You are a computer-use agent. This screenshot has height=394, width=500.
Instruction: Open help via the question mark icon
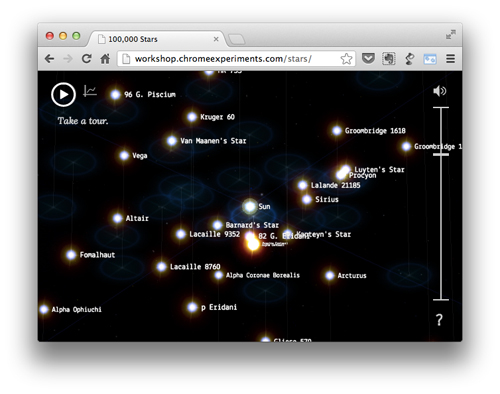click(439, 320)
